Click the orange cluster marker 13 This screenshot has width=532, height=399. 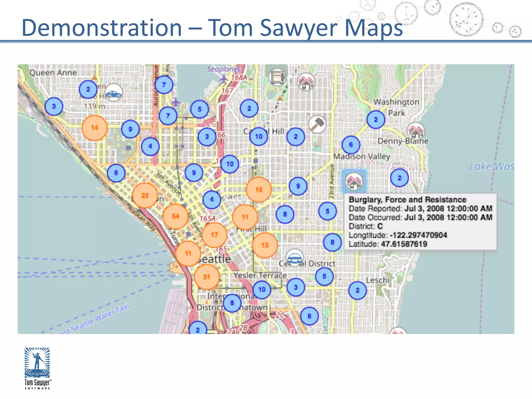pos(265,245)
